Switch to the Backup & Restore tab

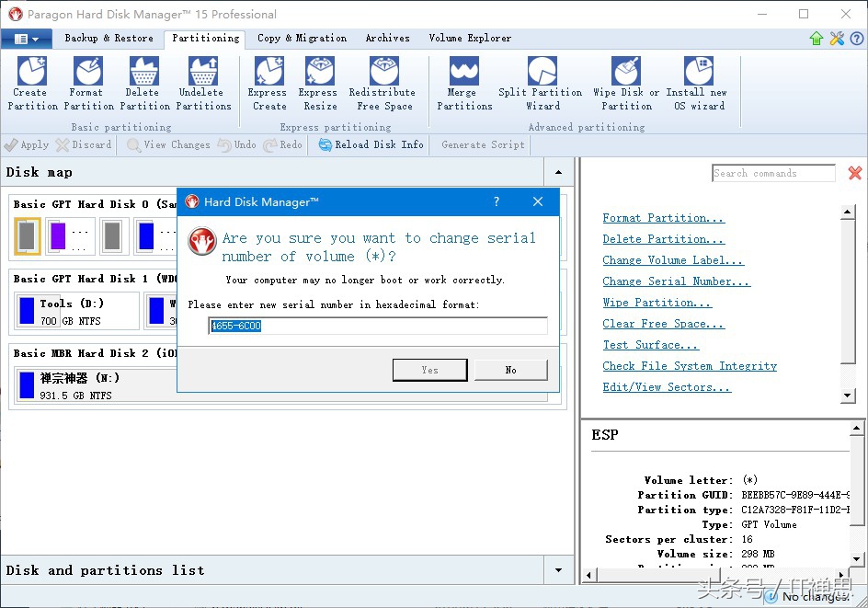tap(108, 39)
